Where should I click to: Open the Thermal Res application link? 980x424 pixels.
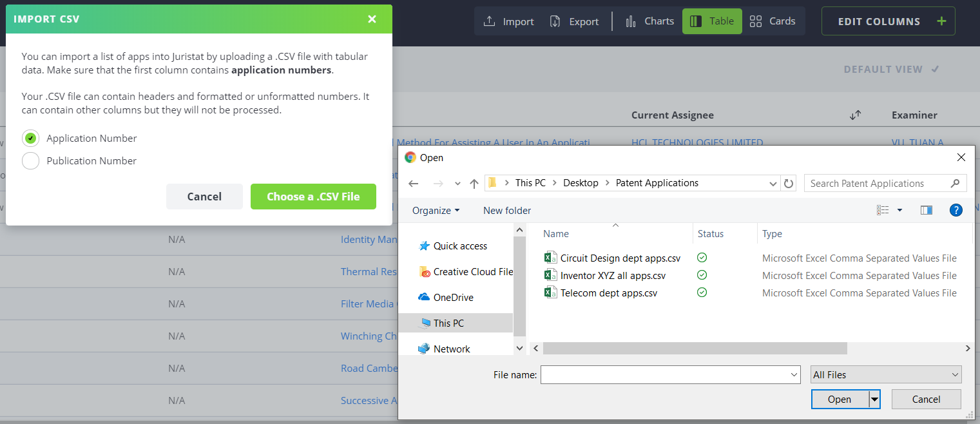coord(369,271)
